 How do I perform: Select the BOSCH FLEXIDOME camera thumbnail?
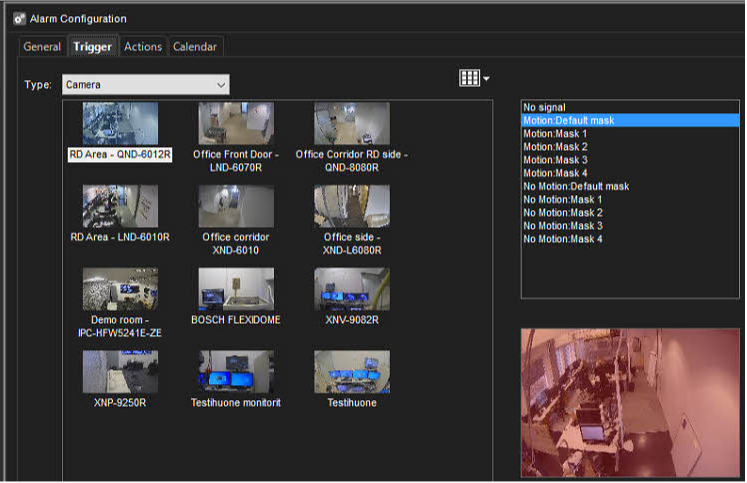tap(236, 290)
